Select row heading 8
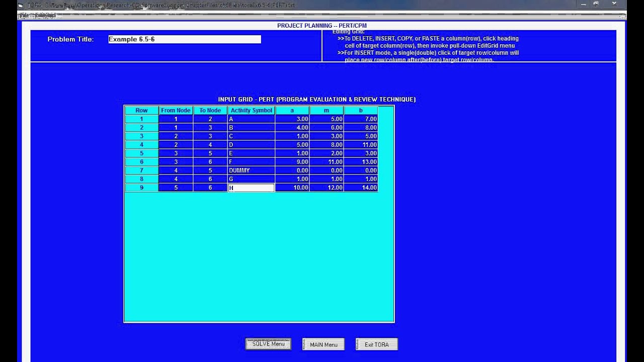This screenshot has height=362, width=644. (141, 179)
